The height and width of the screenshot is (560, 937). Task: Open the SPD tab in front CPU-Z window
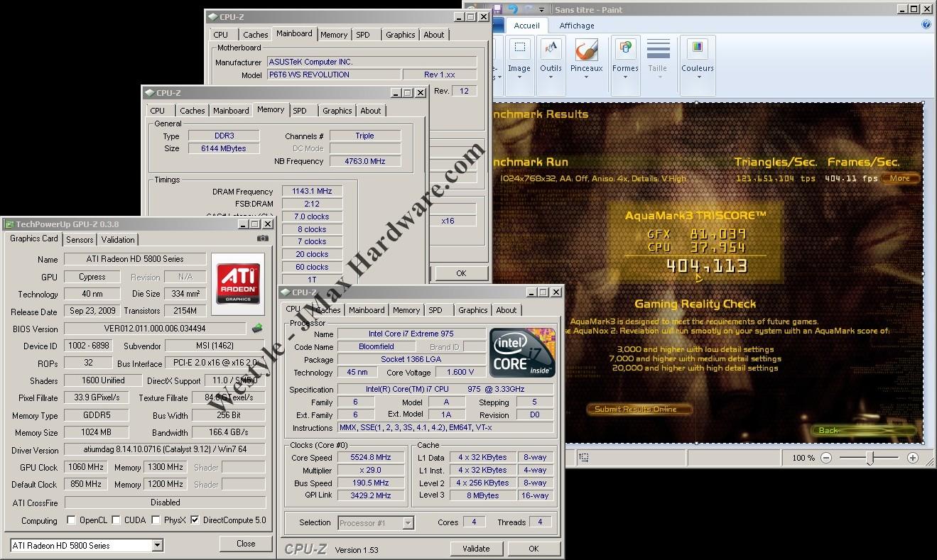(x=435, y=310)
